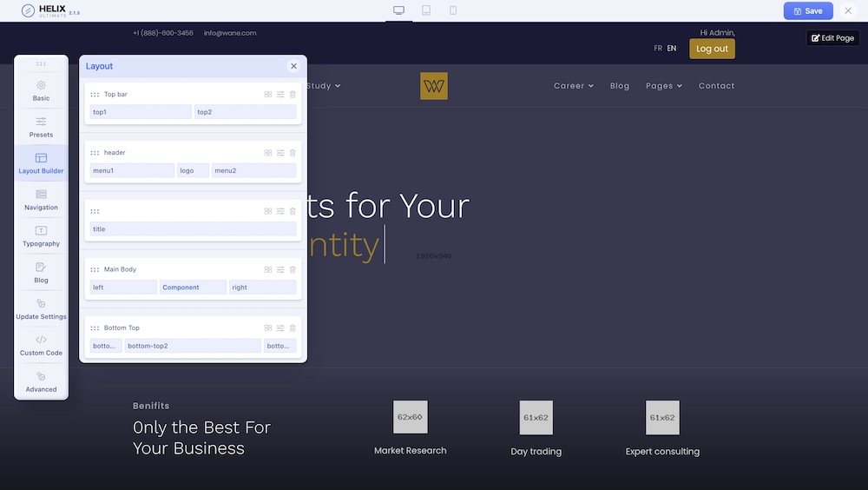Click the Expert consulting placeholder image
Screen dimensions: 868x490
[662, 417]
